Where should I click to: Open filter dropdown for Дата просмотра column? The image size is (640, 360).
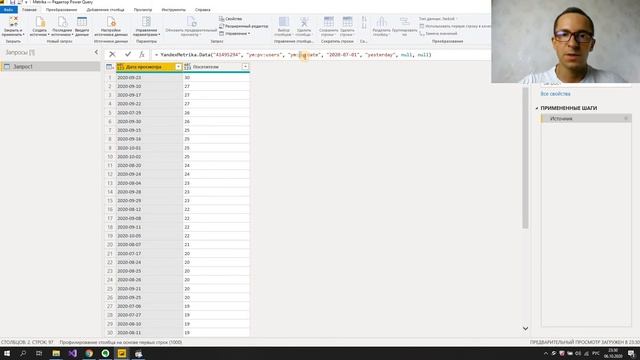178,67
